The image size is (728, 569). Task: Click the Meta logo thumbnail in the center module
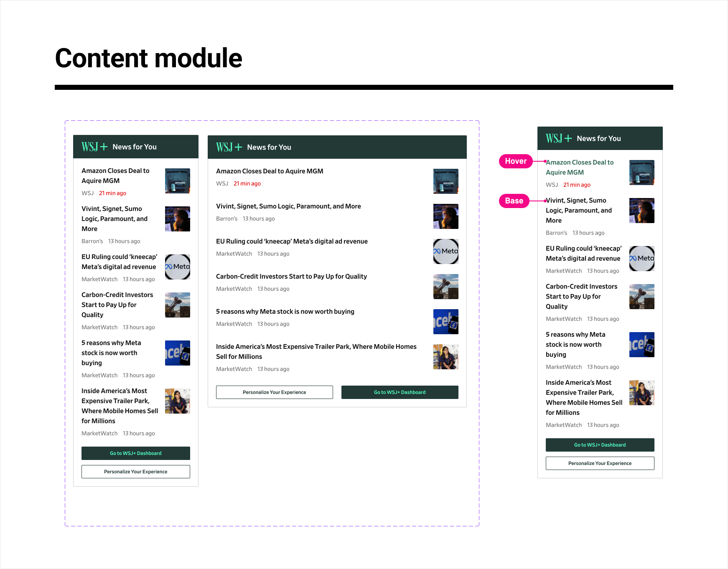(x=445, y=251)
